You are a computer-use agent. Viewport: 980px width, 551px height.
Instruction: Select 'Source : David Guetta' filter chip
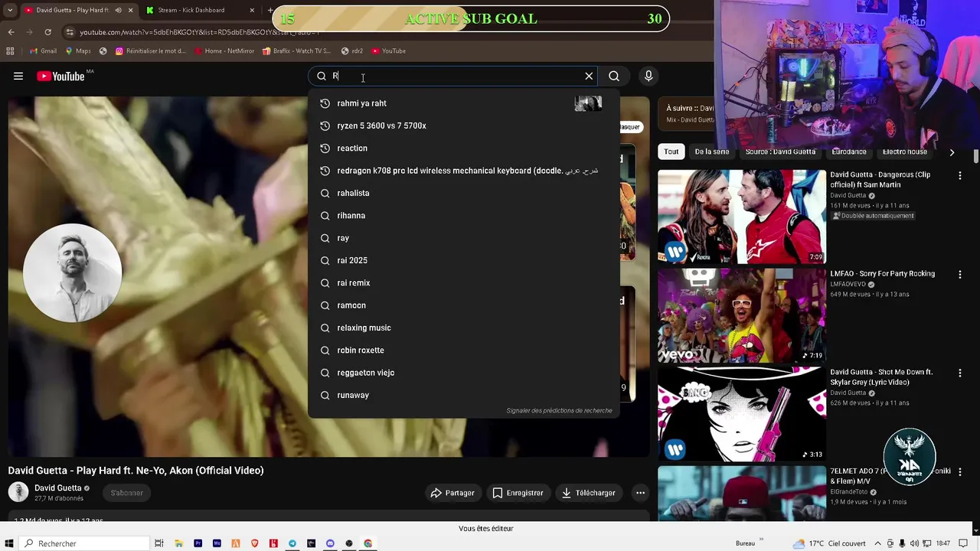click(x=780, y=152)
